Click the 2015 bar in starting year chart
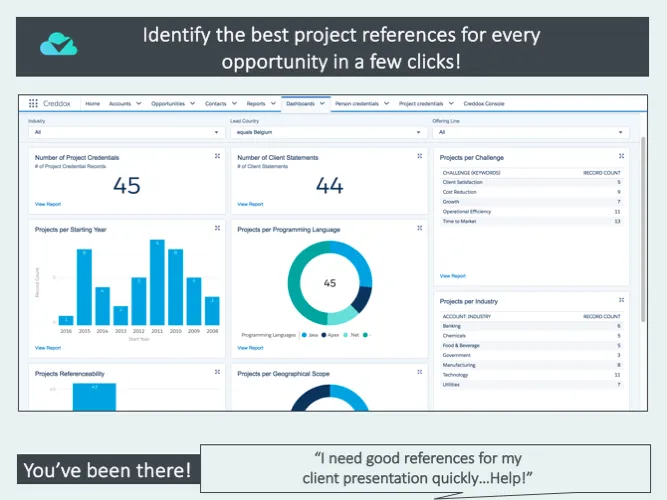 pos(84,287)
